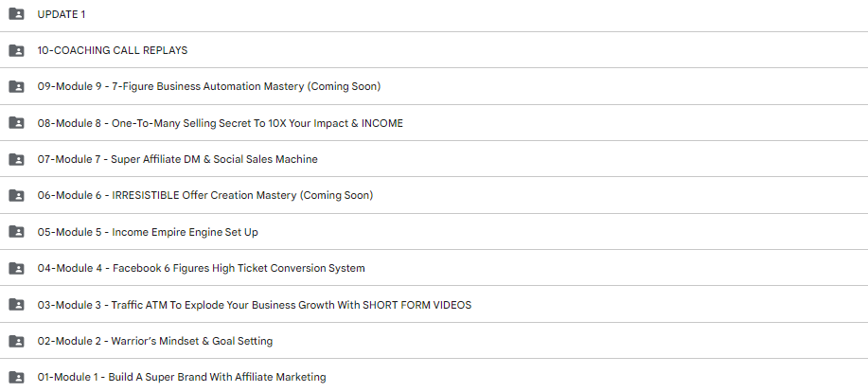Click the folder icon for 10-COACHING CALL REPLAYS
This screenshot has width=868, height=392.
[17, 50]
